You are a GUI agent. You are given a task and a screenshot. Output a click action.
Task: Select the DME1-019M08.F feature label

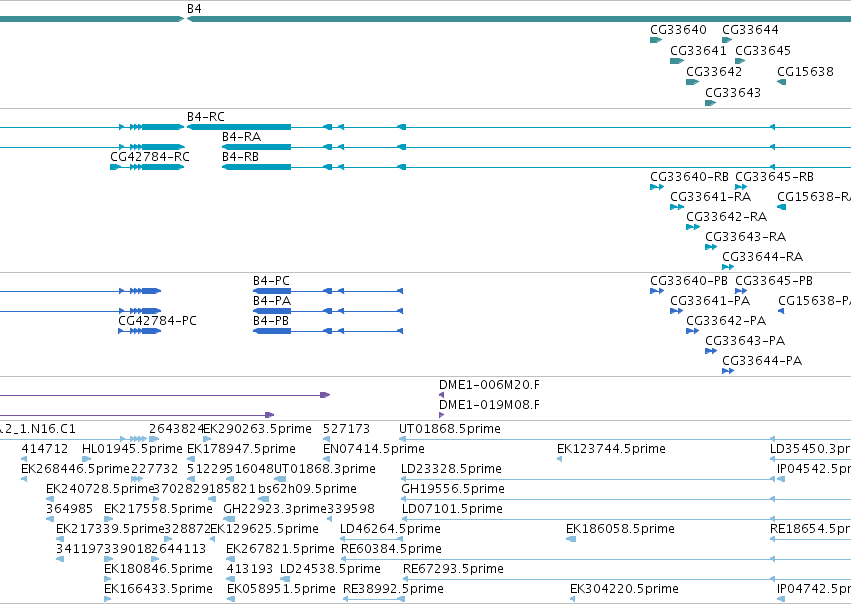(489, 405)
